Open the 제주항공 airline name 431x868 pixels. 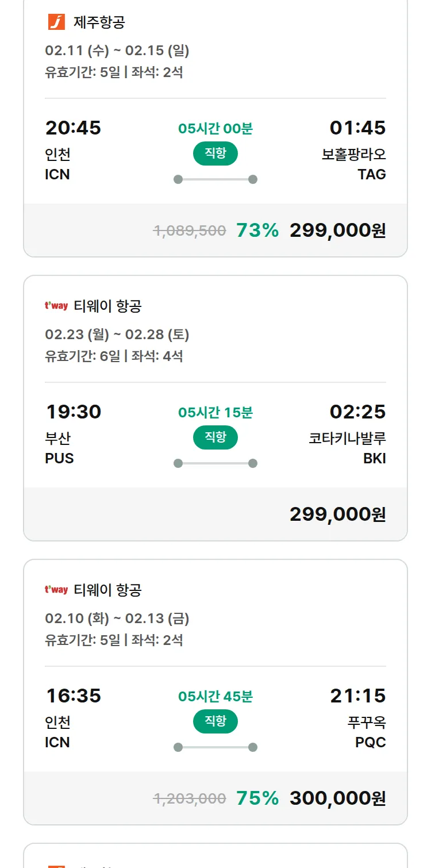click(x=99, y=22)
